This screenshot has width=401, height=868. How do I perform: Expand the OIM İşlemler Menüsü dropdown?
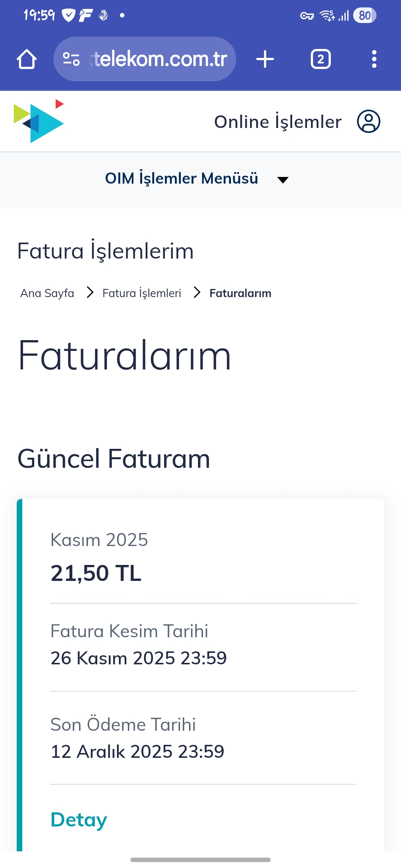182,178
